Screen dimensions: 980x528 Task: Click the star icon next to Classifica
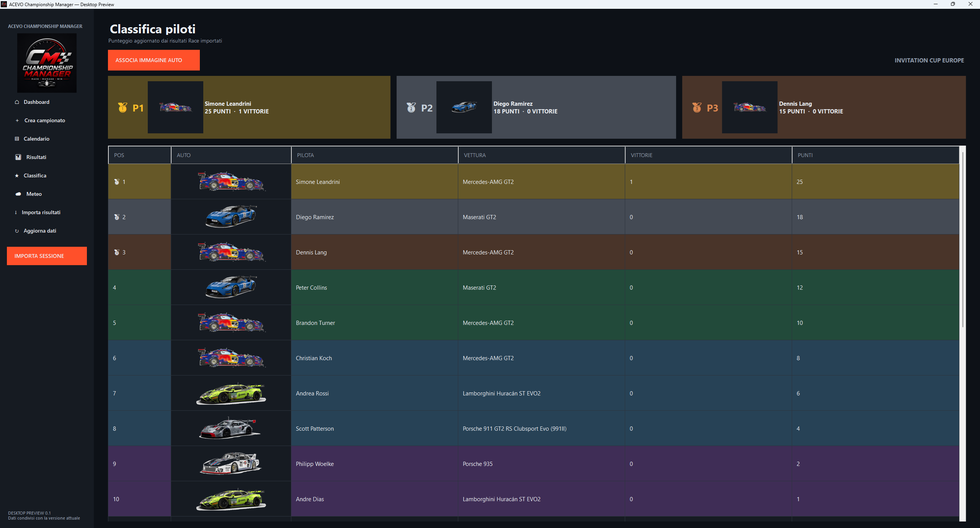click(x=17, y=175)
